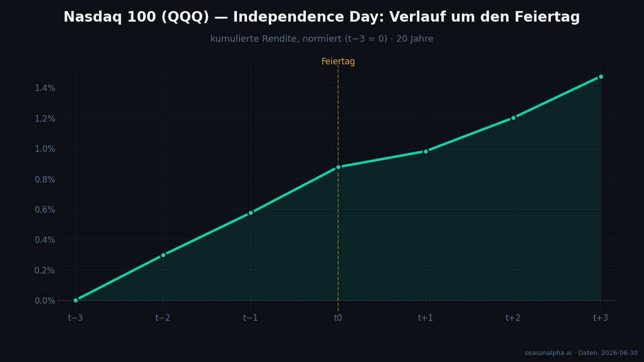The image size is (644, 362).
Task: Click the y-axis label '1.4%'
Action: pyautogui.click(x=45, y=88)
